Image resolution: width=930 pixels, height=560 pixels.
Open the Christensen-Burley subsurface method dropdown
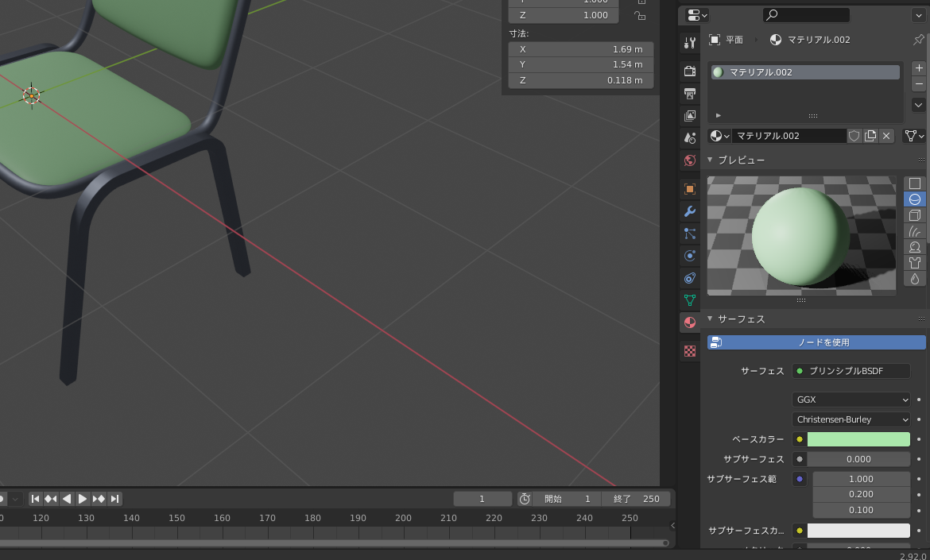pos(851,419)
